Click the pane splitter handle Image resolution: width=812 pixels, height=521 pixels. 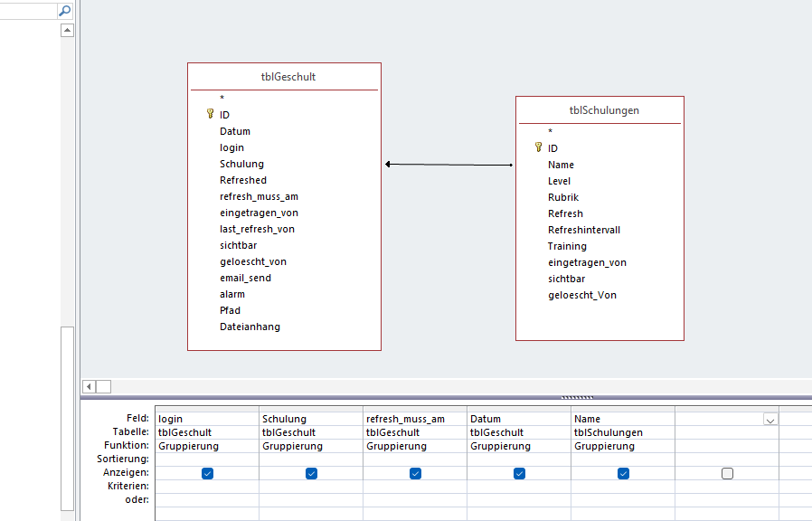[x=577, y=398]
